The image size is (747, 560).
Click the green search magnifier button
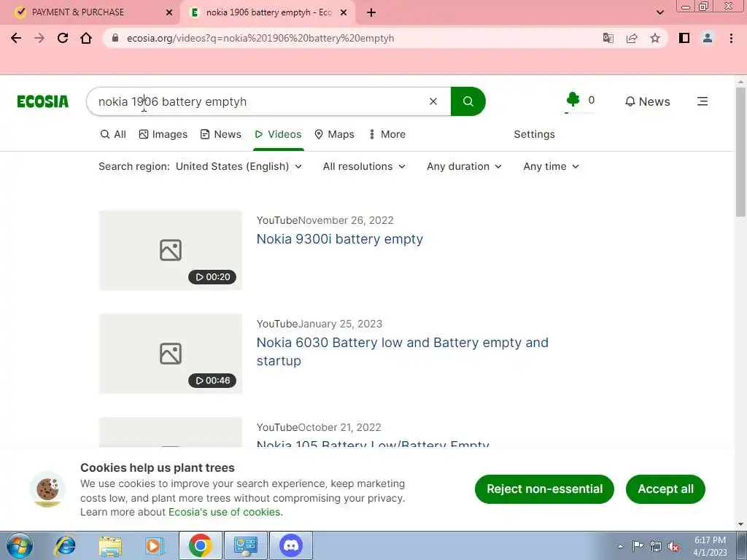468,101
